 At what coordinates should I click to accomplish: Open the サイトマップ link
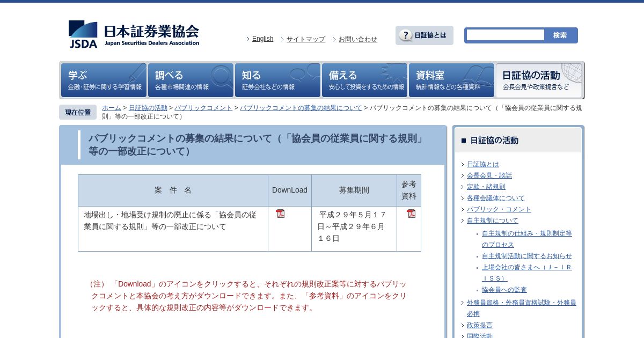point(306,39)
